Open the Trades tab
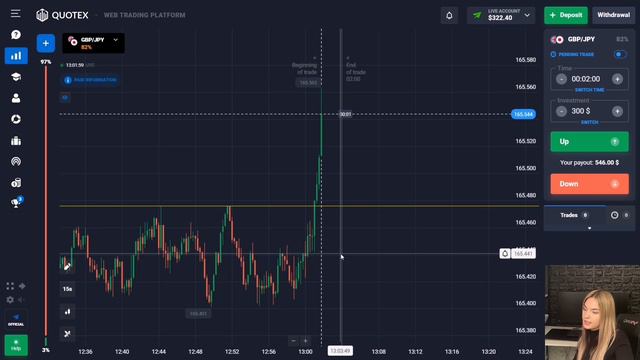 574,215
